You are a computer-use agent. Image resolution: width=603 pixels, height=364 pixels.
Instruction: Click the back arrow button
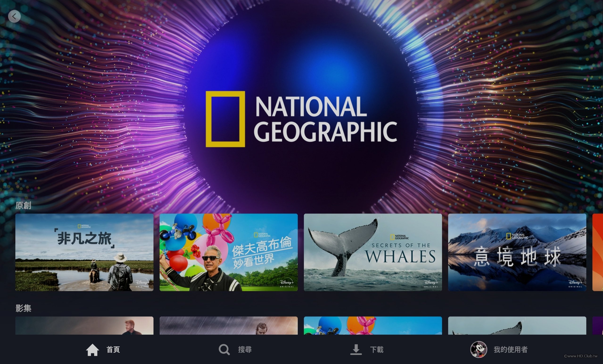point(14,16)
